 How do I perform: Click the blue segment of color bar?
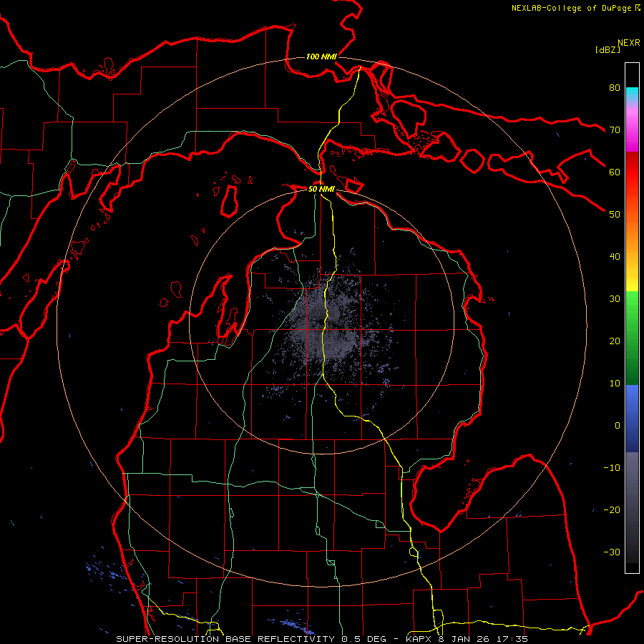[x=632, y=418]
